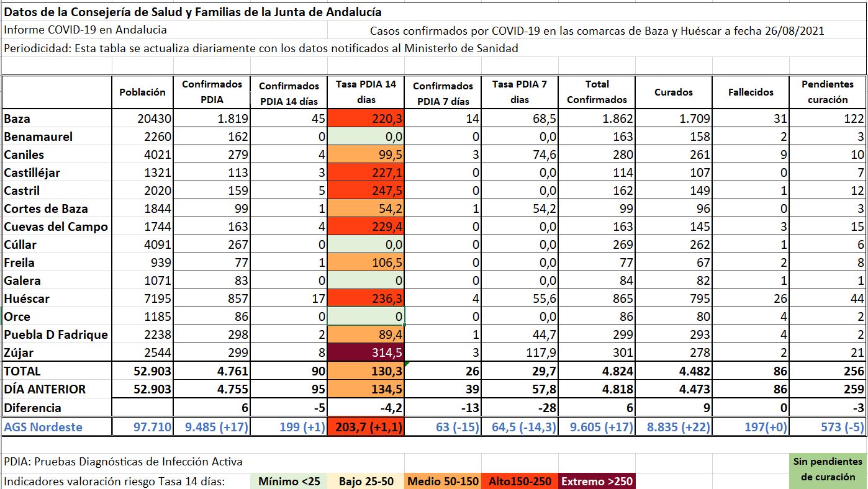Image resolution: width=868 pixels, height=489 pixels.
Task: Click the 'Extremo >250' legend swatch
Action: [x=595, y=481]
